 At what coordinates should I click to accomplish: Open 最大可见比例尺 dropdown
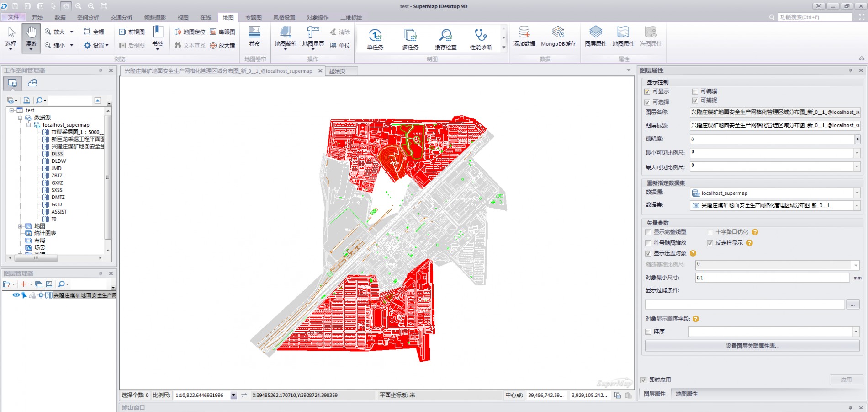(857, 167)
